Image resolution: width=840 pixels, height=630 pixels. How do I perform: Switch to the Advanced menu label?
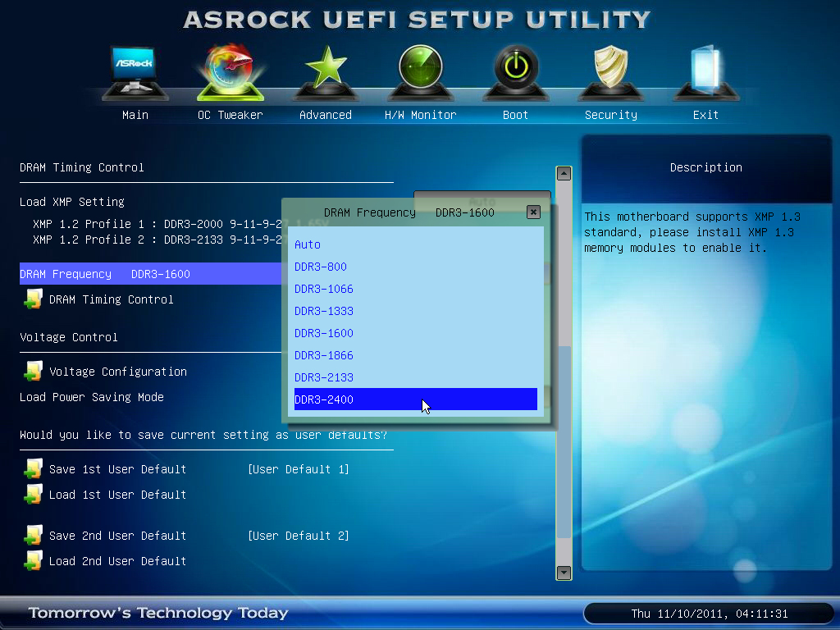326,115
